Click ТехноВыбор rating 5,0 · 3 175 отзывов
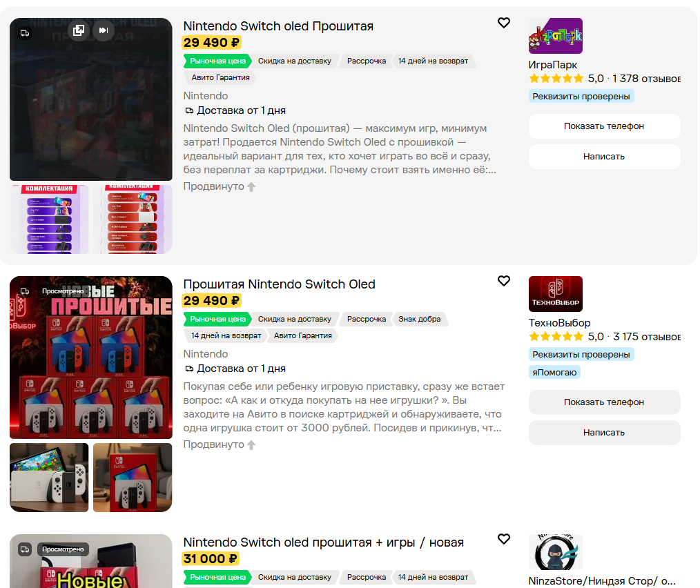Screen dimensions: 700x588 pos(605,337)
